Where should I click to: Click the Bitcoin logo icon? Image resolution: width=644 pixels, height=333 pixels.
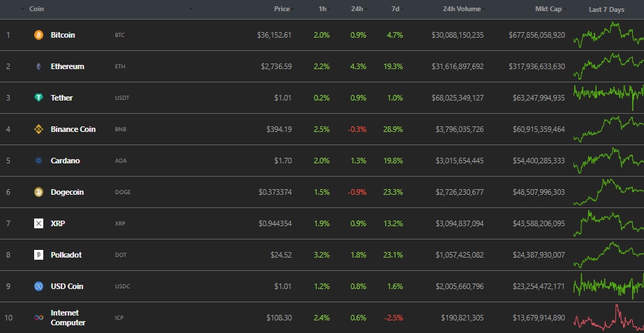(38, 35)
